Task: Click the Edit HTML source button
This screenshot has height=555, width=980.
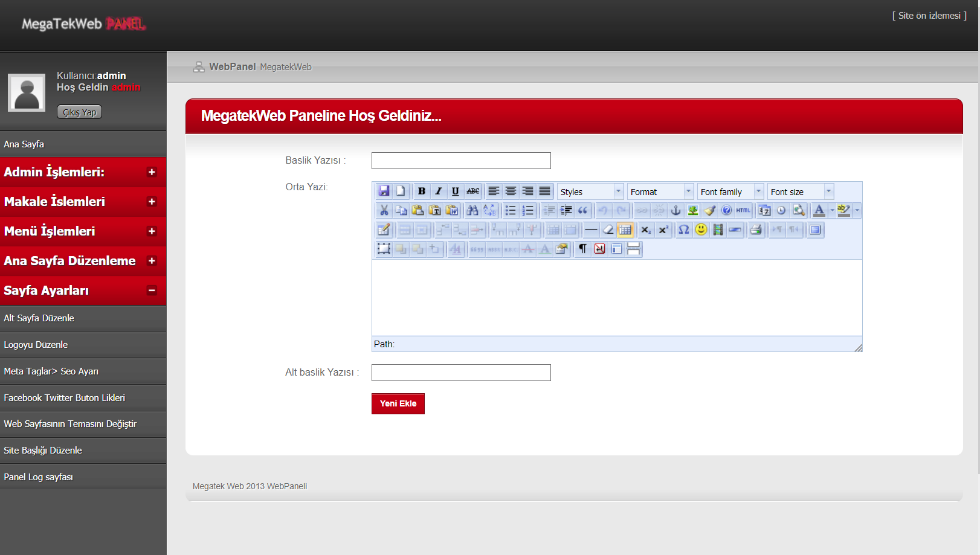Action: click(743, 210)
